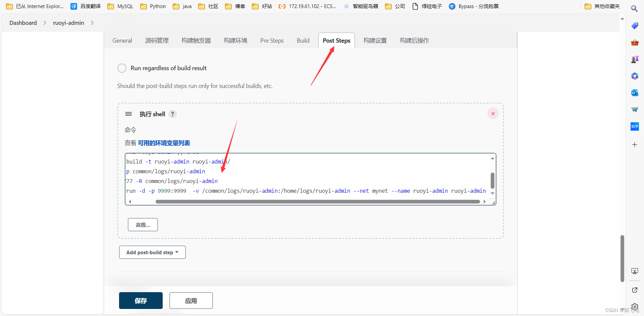This screenshot has height=316, width=644.
Task: Open the help question mark for 执行 shell
Action: [172, 114]
